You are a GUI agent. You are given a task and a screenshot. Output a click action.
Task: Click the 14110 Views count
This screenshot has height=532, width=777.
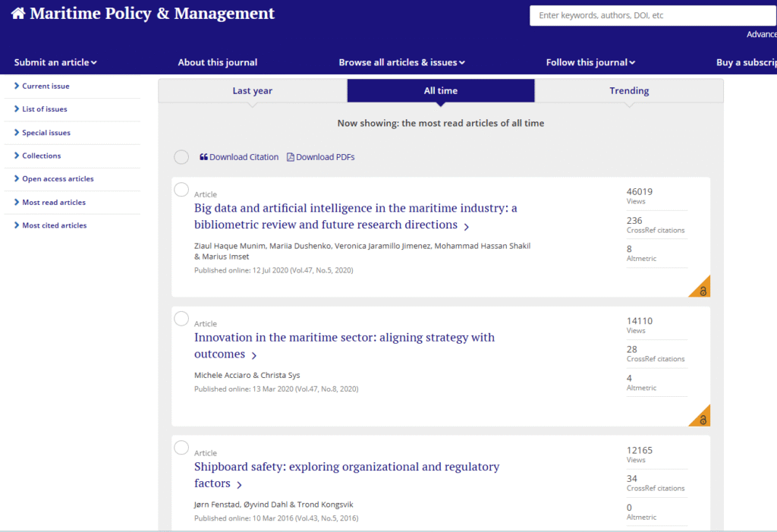tap(639, 321)
